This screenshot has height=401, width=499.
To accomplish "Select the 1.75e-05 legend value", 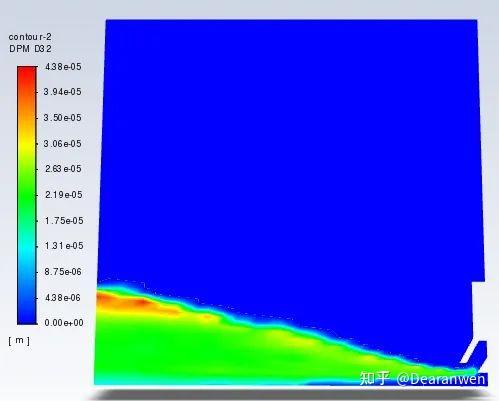I will tap(64, 221).
